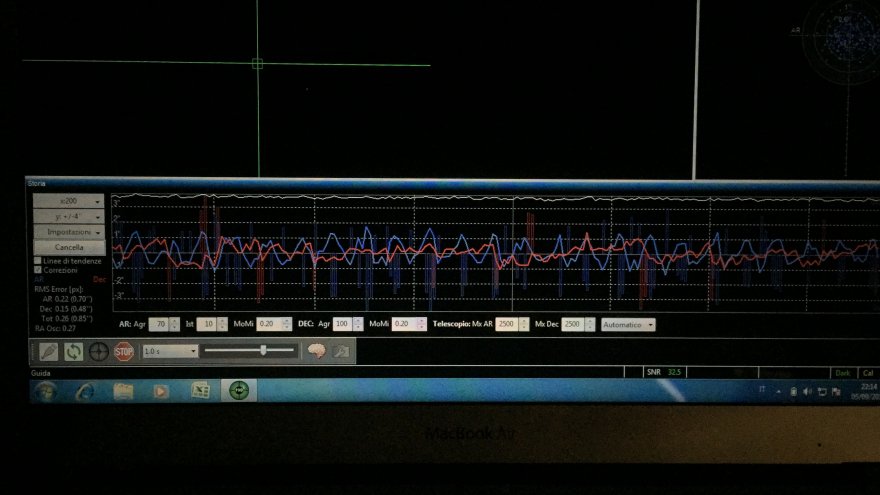Click the camera settings wrench icon
The image size is (880, 495).
pyautogui.click(x=341, y=351)
